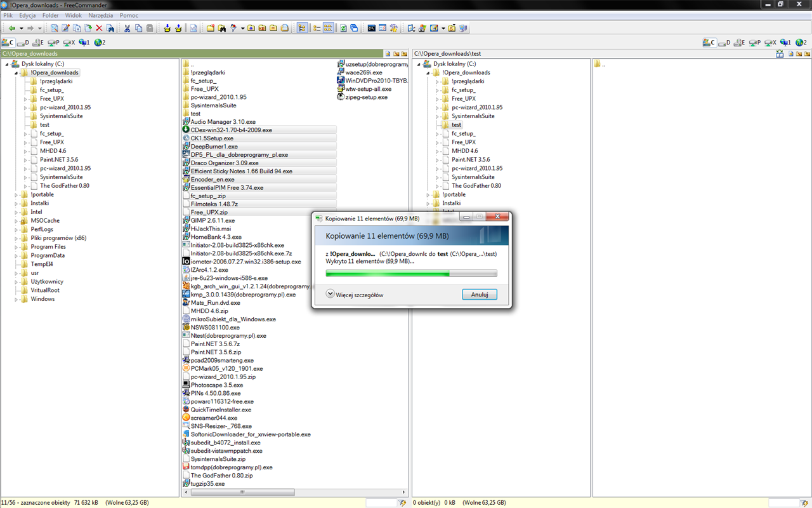Open the Widok menu
This screenshot has height=508, width=812.
[x=74, y=15]
